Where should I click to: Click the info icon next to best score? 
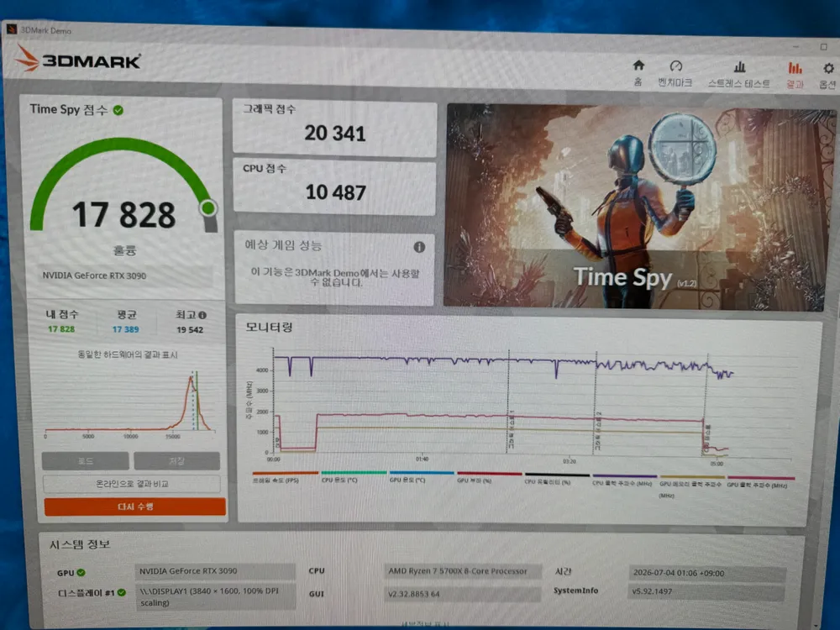point(202,315)
